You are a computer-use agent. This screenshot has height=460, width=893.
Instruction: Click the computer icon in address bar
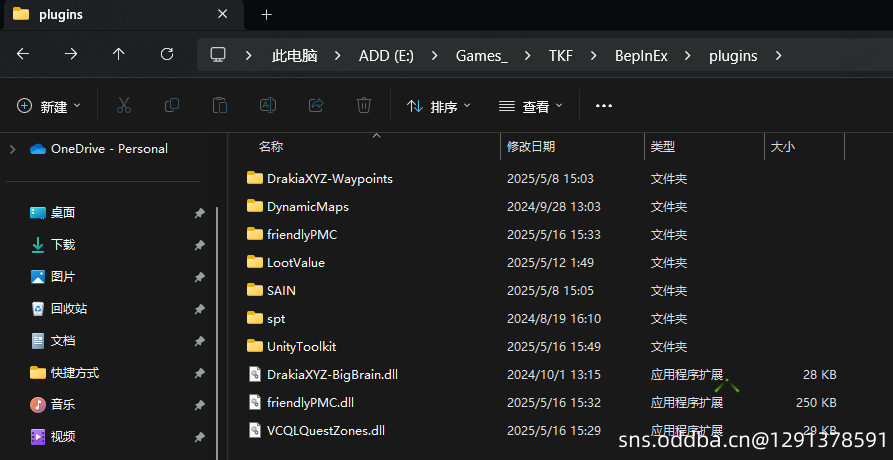click(218, 55)
